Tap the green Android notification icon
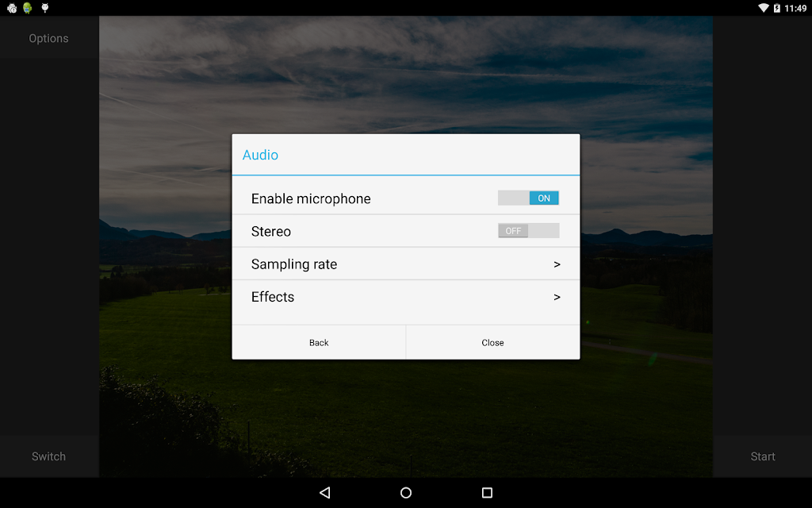This screenshot has height=508, width=812. click(28, 8)
